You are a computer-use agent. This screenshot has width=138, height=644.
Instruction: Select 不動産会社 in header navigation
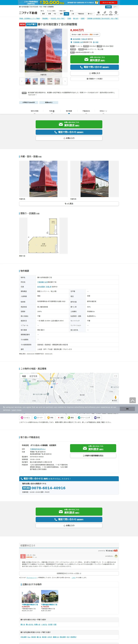click(81, 14)
